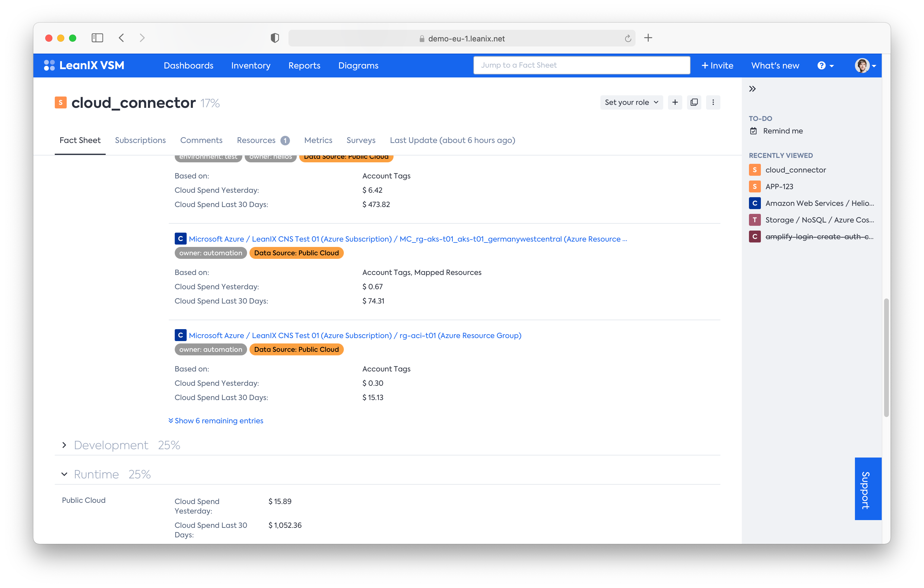This screenshot has height=588, width=924.
Task: Collapse the right sidebar with double chevron
Action: click(x=753, y=89)
